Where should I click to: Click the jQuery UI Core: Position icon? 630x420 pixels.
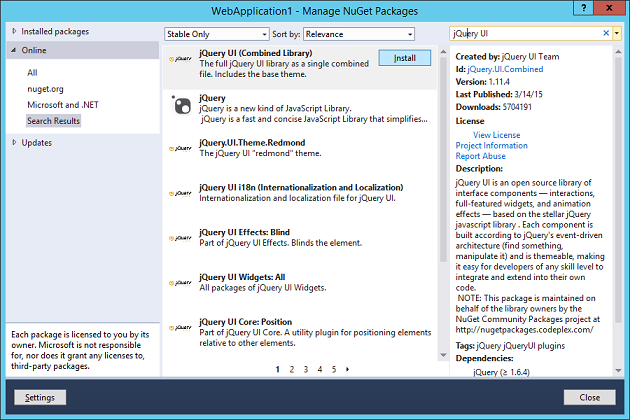180,328
